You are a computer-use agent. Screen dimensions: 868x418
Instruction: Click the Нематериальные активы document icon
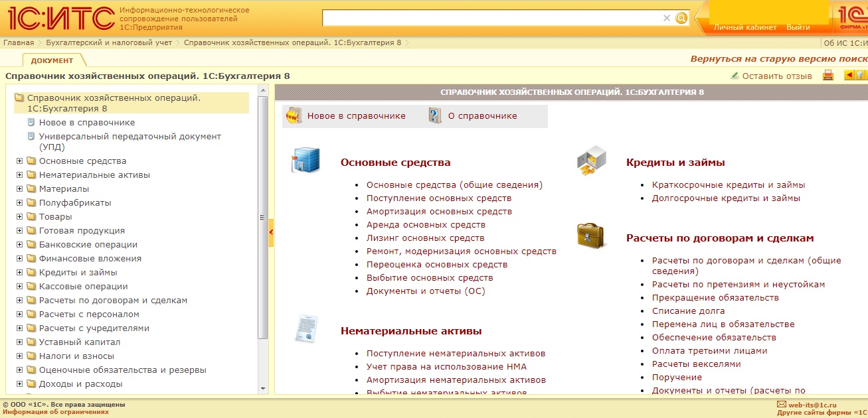point(305,329)
